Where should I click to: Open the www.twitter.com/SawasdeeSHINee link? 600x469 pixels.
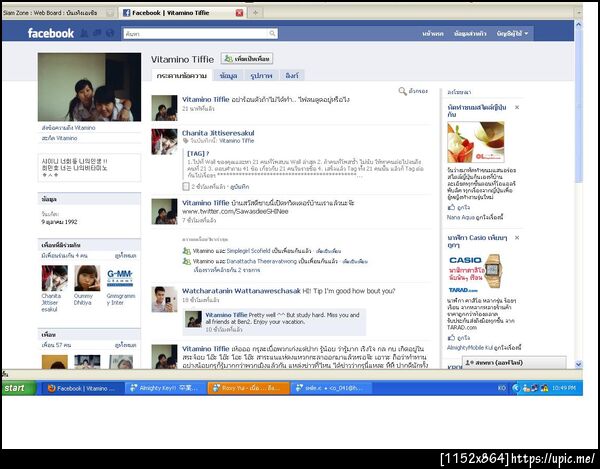click(235, 211)
